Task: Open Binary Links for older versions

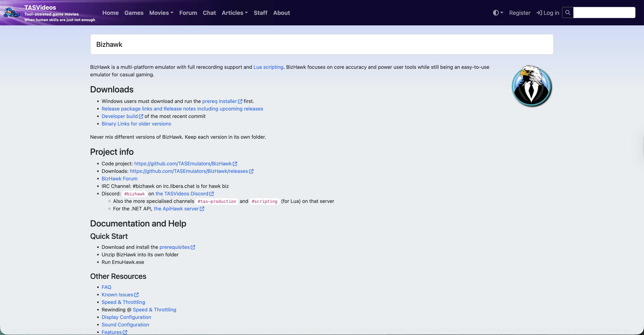Action: (x=136, y=124)
